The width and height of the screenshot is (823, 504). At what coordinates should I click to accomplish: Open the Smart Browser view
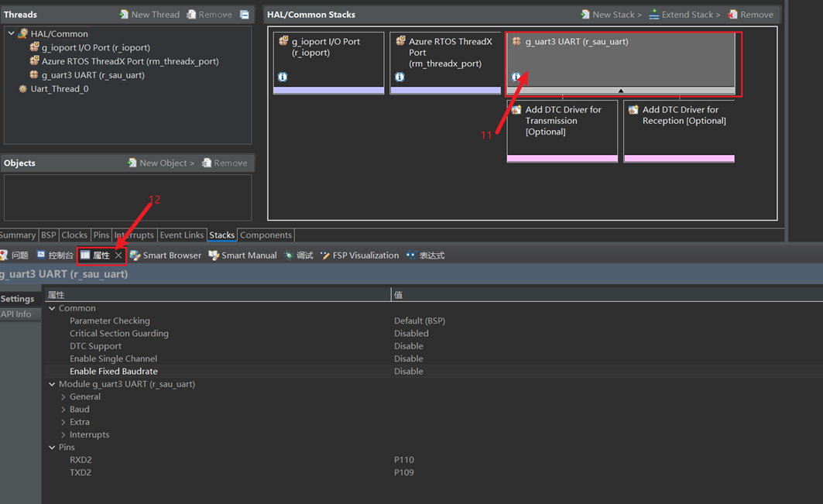coord(166,255)
